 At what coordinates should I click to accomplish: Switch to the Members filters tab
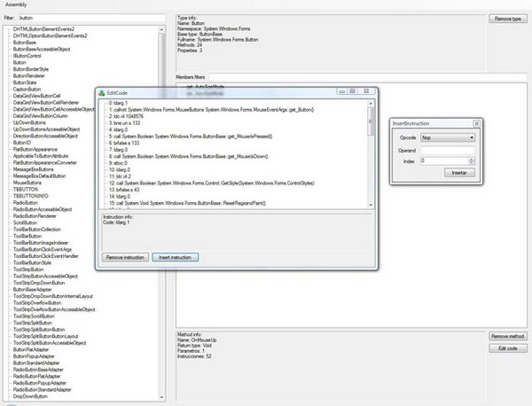[x=192, y=77]
